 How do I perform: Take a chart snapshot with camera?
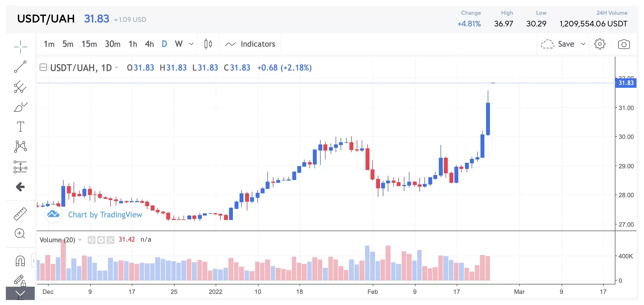click(624, 44)
